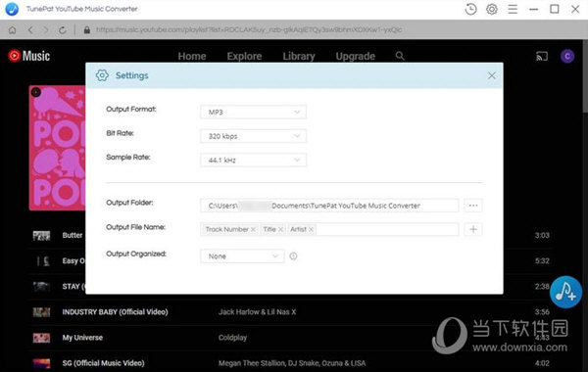
Task: Open the conversion history clock icon
Action: click(x=470, y=9)
